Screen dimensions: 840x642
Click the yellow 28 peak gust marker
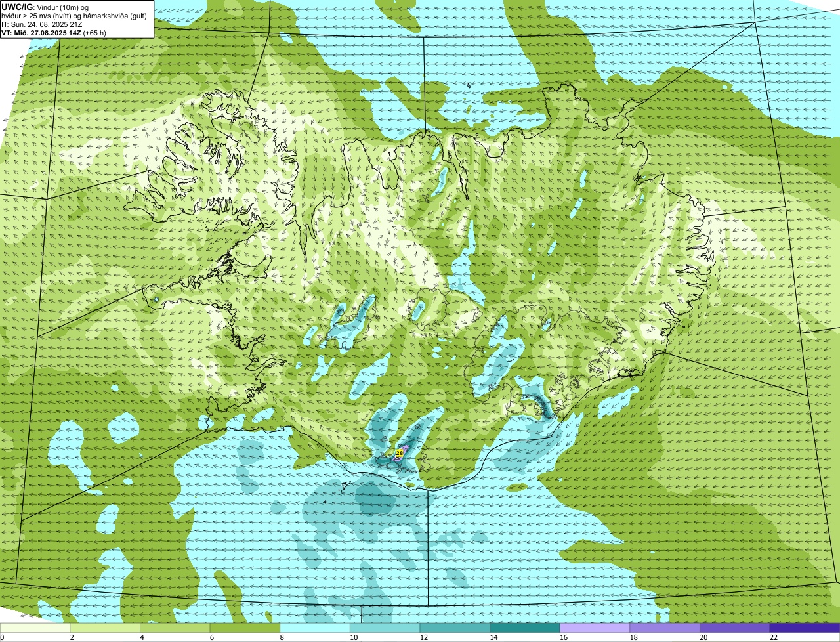click(400, 453)
